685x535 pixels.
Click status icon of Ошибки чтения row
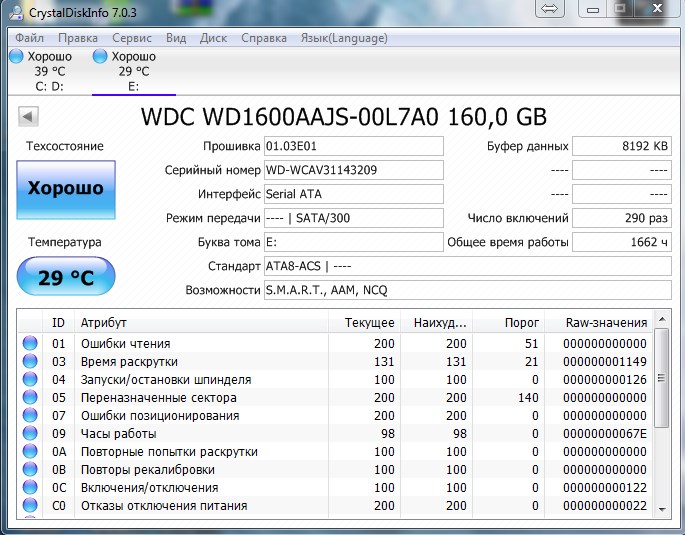[30, 343]
